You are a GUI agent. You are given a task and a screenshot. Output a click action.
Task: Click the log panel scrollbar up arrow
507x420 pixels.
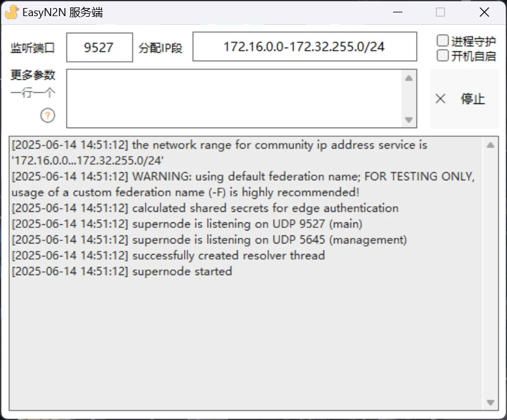click(x=490, y=145)
